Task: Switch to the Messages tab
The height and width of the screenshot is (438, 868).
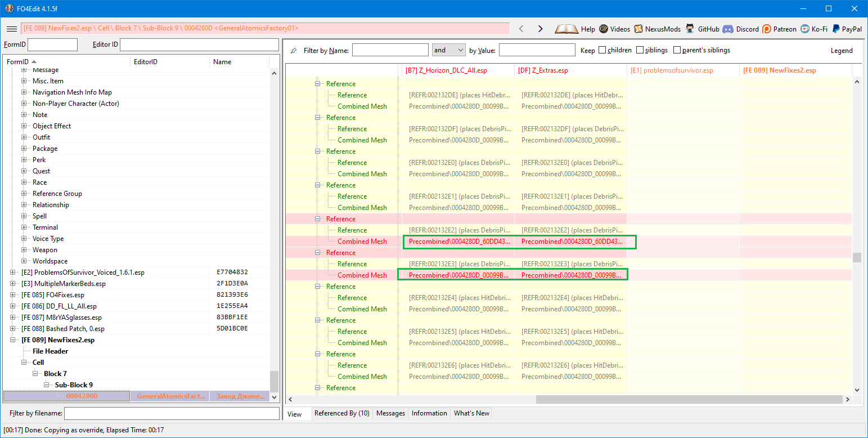Action: 390,413
